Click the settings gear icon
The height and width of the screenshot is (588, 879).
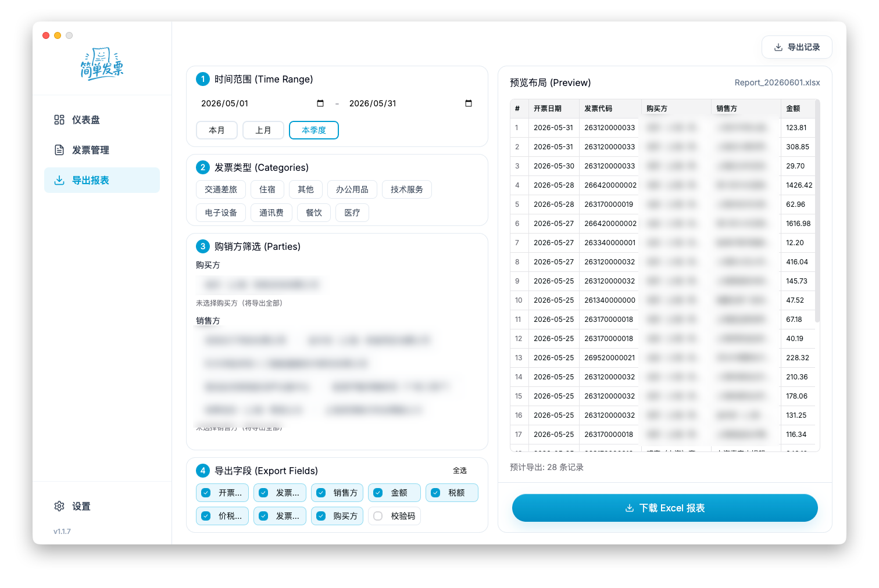[59, 506]
